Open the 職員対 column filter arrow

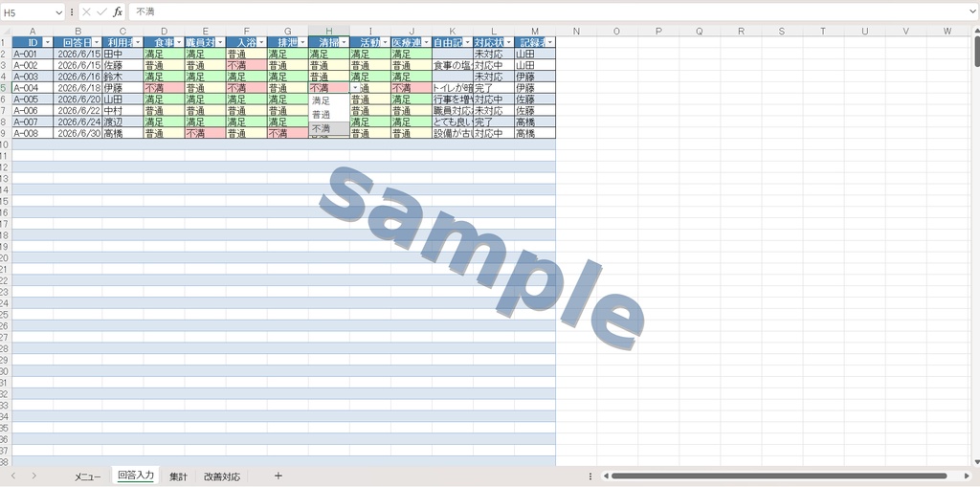[220, 42]
